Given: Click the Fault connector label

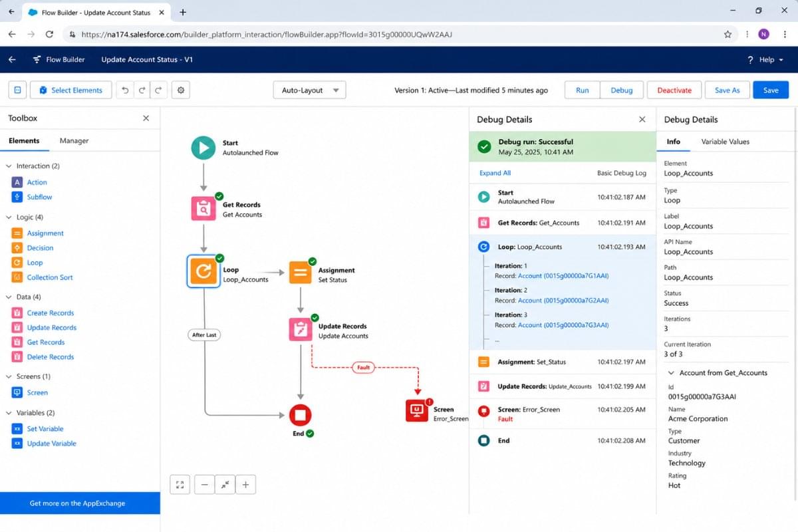Looking at the screenshot, I should click(x=364, y=367).
